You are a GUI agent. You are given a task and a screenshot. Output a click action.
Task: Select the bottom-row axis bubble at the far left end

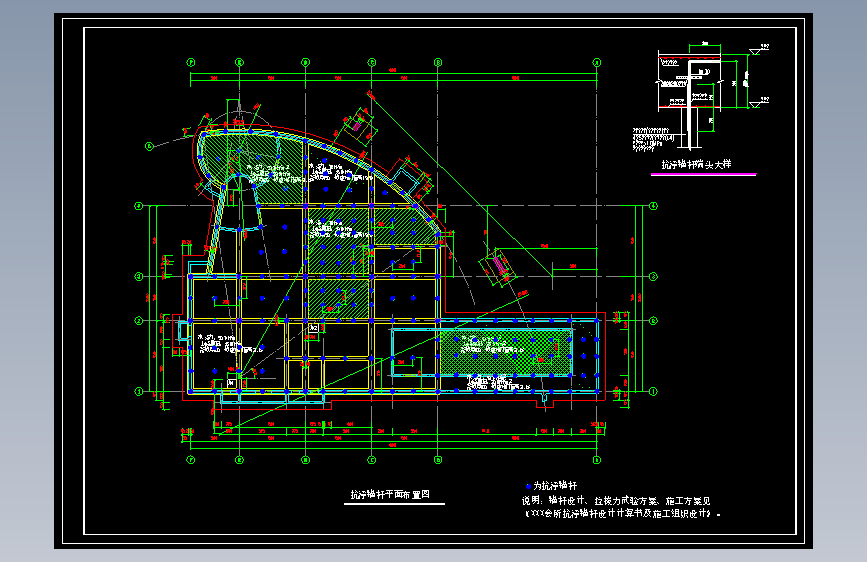[x=191, y=460]
